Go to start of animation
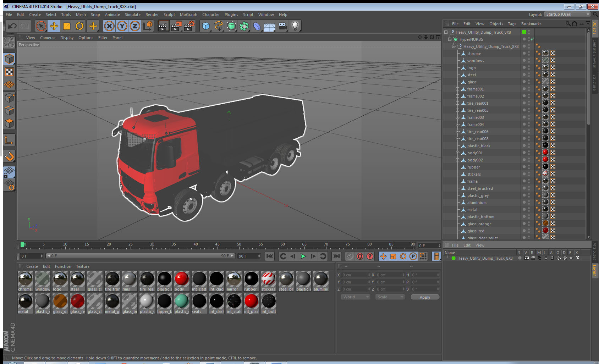Image resolution: width=599 pixels, height=364 pixels. (x=270, y=256)
